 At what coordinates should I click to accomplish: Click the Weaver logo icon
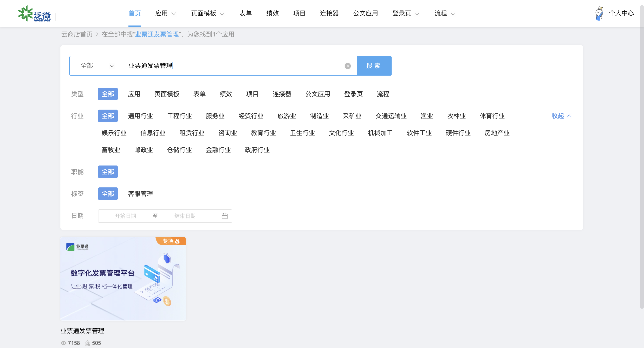point(34,13)
